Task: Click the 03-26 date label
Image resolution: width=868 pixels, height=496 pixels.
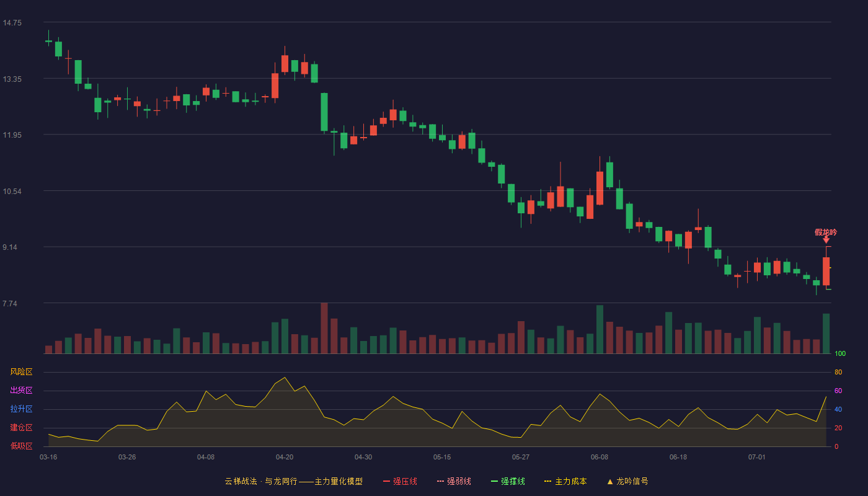Action: coord(127,457)
